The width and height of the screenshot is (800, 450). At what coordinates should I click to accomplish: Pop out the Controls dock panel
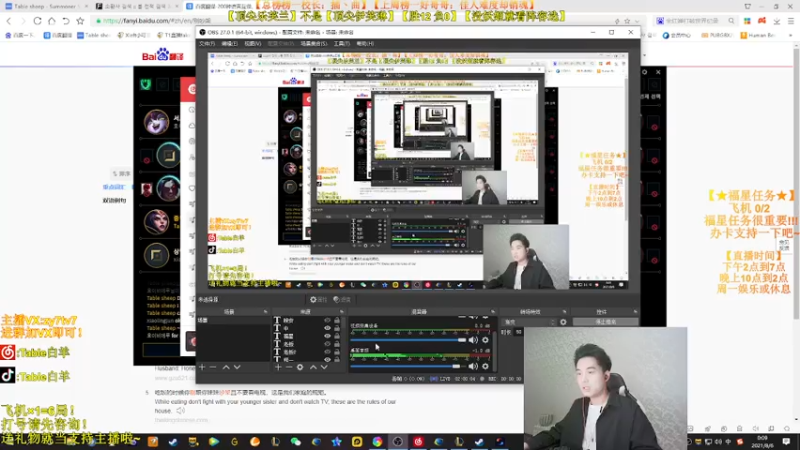[x=635, y=311]
